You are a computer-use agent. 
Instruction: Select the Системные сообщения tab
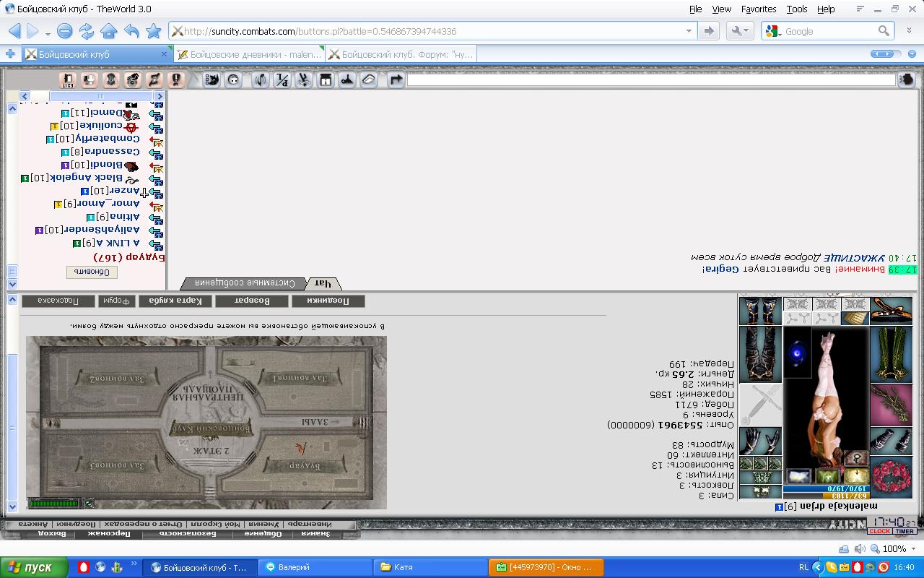(245, 283)
